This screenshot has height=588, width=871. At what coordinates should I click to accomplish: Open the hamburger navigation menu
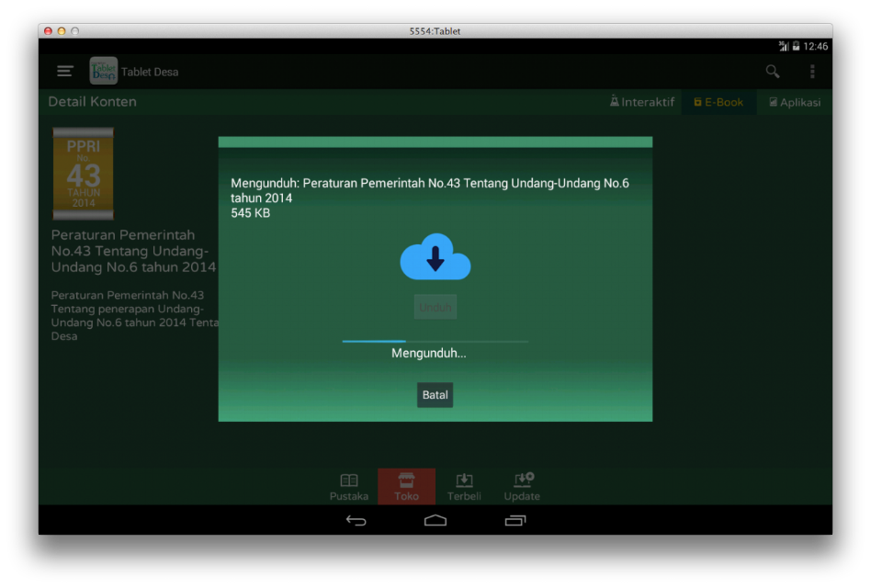tap(65, 71)
